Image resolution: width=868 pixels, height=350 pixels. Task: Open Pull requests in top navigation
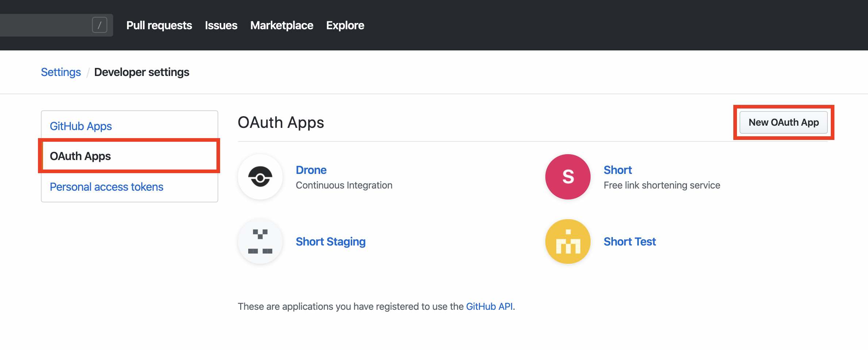[159, 25]
